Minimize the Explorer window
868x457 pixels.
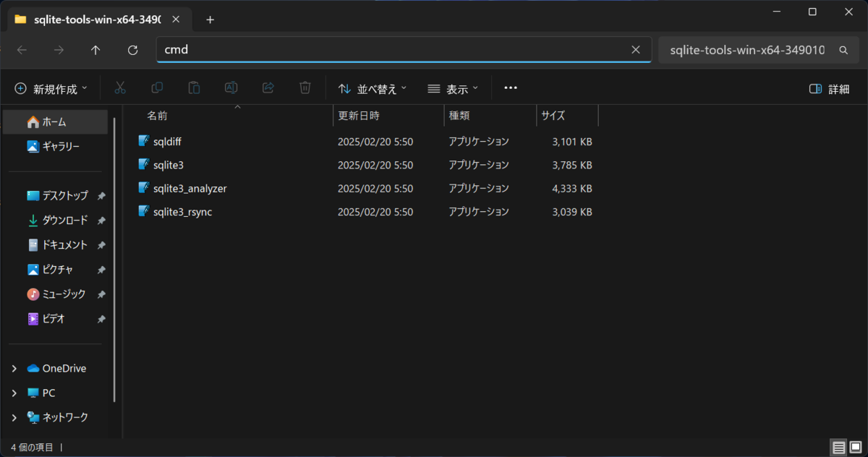point(778,12)
